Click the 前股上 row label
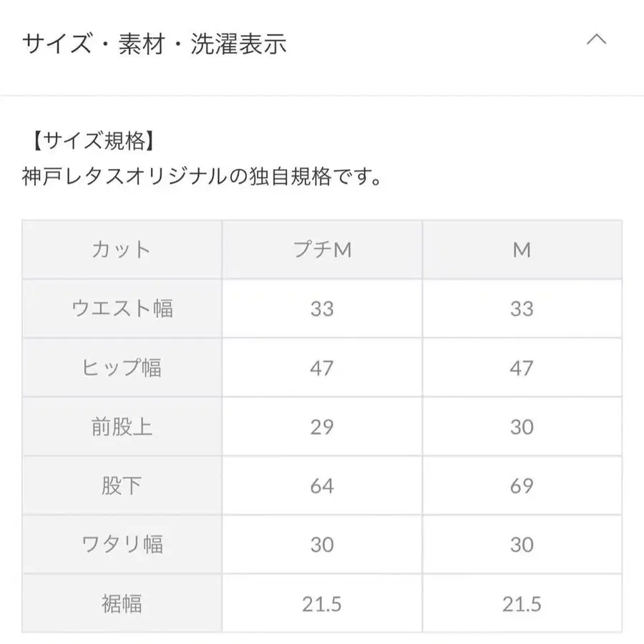The image size is (644, 644). point(122,427)
